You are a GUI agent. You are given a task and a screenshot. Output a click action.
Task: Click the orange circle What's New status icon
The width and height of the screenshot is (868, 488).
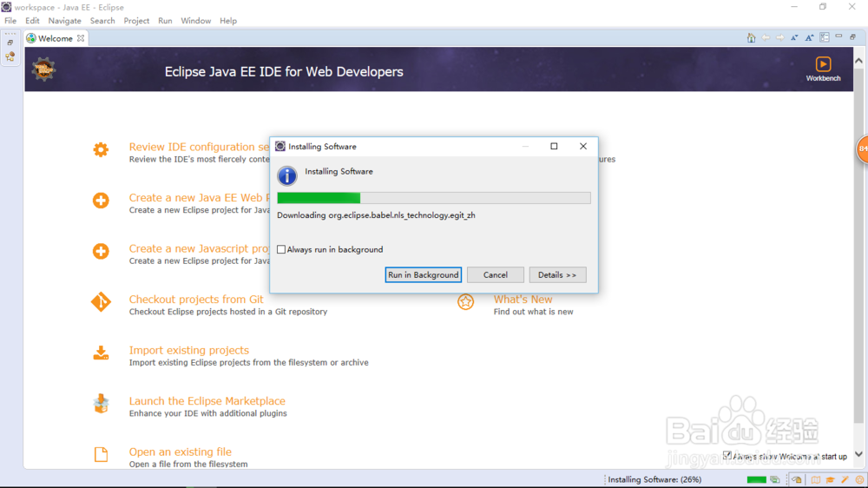[859, 479]
